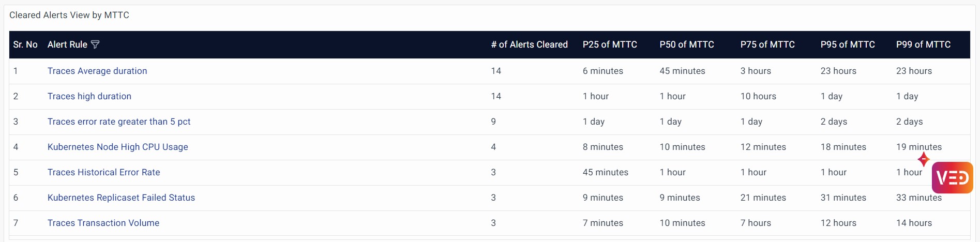This screenshot has width=980, height=242.
Task: Open Traces Transaction Volume alert rule
Action: click(x=103, y=223)
